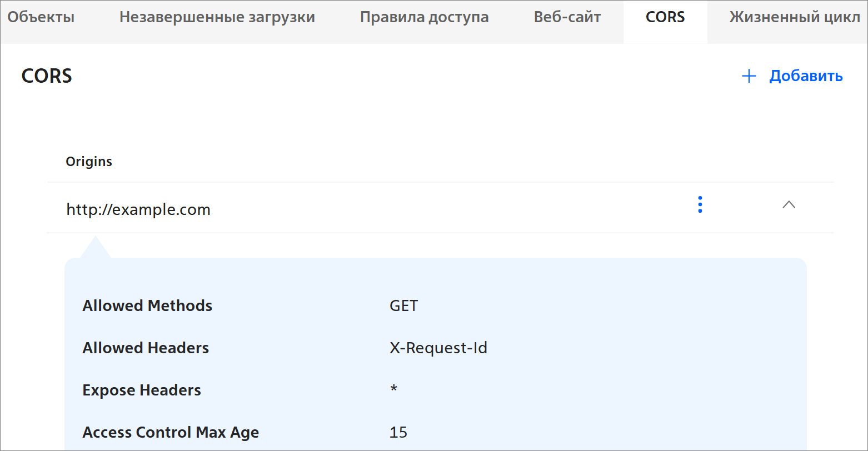Go to the Правила доступа tab
Image resolution: width=868 pixels, height=451 pixels.
tap(425, 17)
